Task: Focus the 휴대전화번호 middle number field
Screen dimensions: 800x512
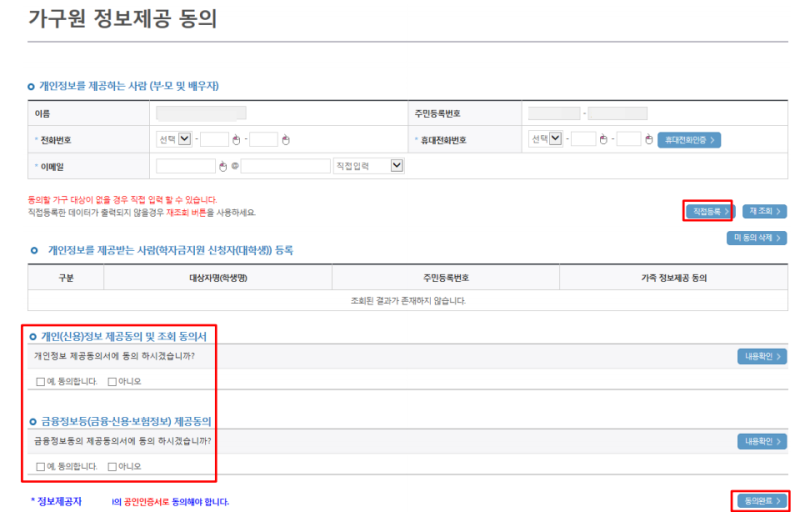Action: click(584, 139)
